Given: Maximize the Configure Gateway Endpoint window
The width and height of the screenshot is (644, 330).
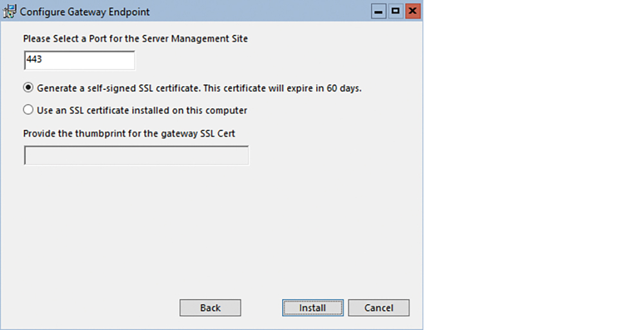Looking at the screenshot, I should [x=395, y=12].
